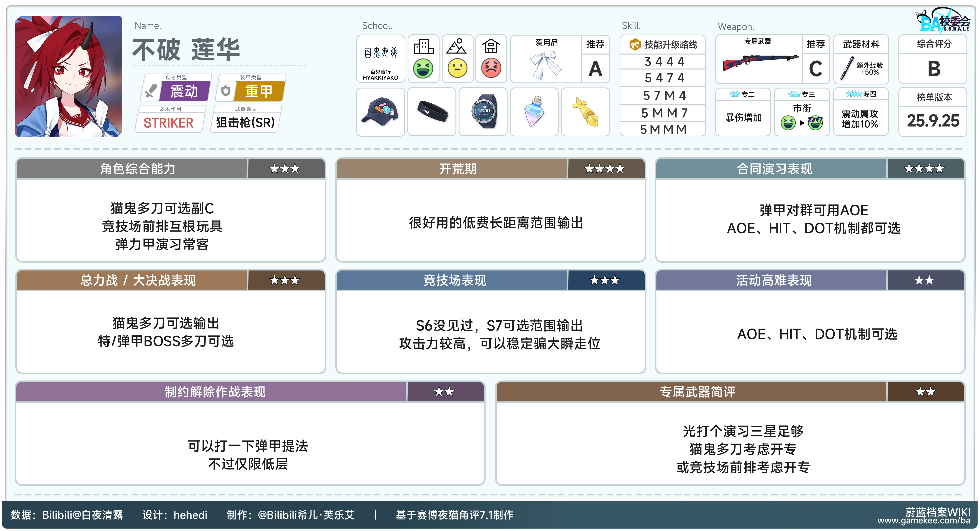
Task: Select the 百鬼夜行 HYAKKIYAKO school emblem
Action: pyautogui.click(x=380, y=59)
